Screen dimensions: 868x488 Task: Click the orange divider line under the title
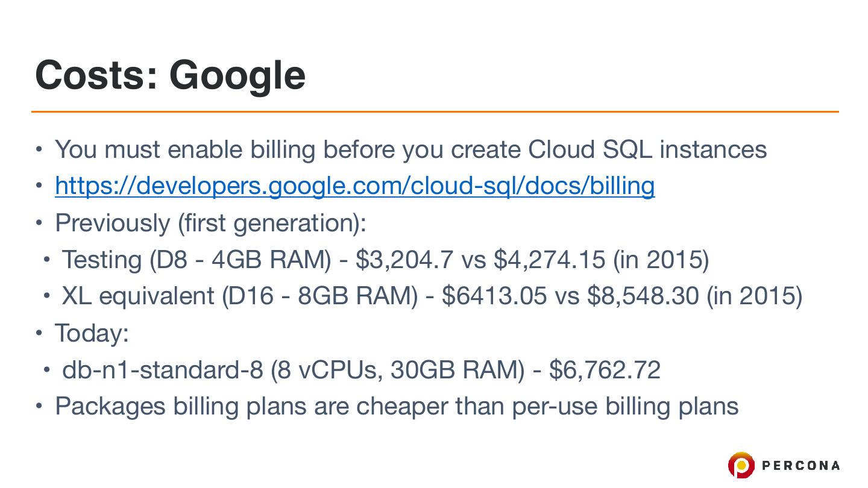[434, 111]
